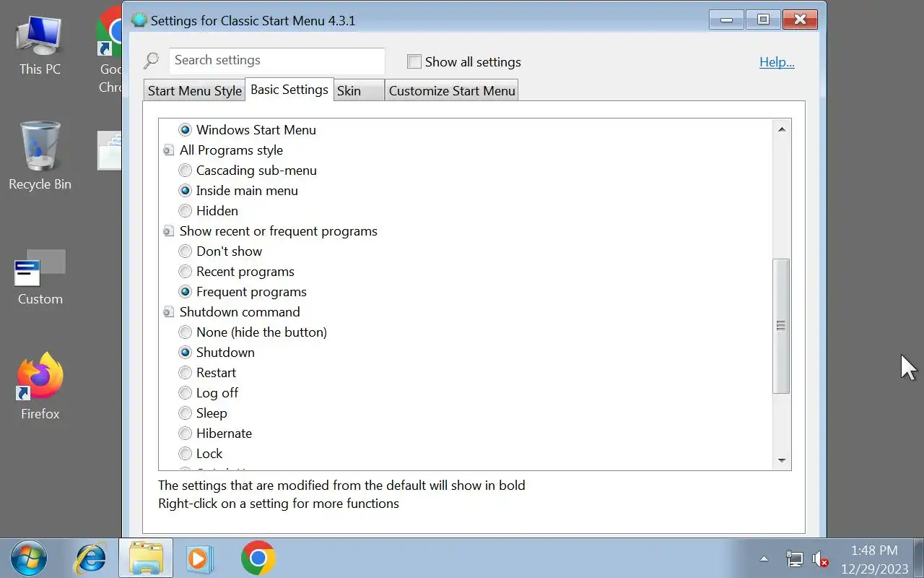Click the All Programs style heading

231,150
